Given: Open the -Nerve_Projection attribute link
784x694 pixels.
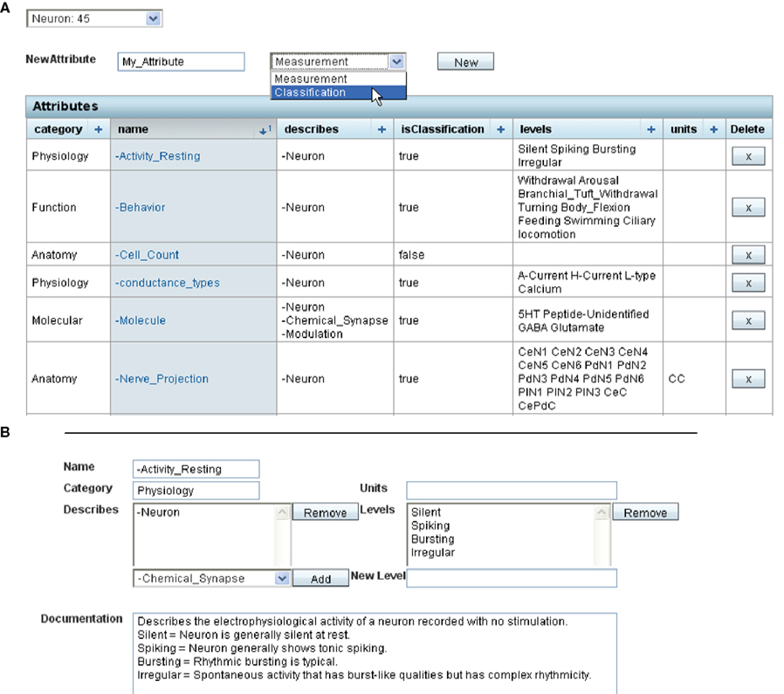Looking at the screenshot, I should click(162, 379).
